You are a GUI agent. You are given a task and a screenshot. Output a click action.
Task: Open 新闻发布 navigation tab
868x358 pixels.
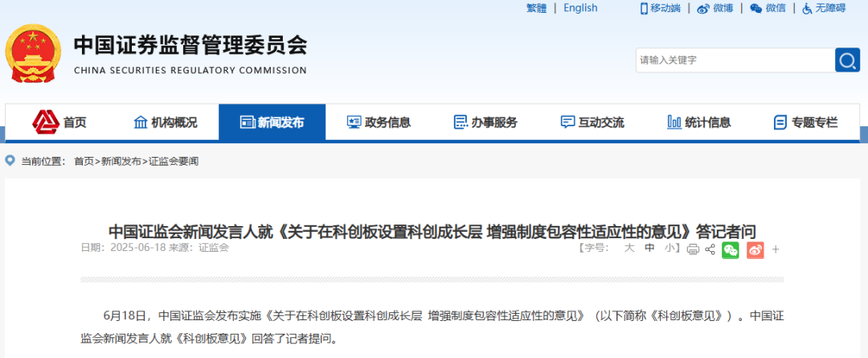point(272,122)
